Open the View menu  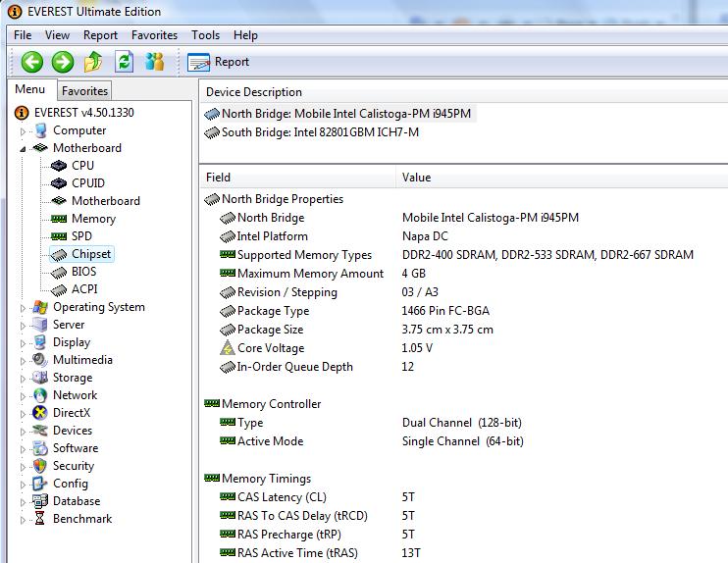[57, 35]
